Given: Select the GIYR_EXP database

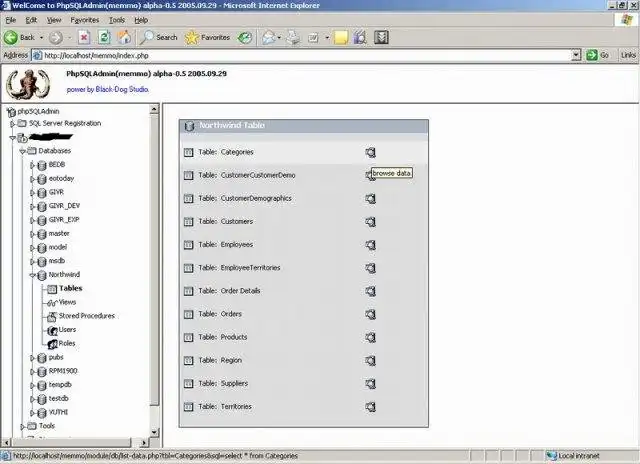Looking at the screenshot, I should 64,220.
